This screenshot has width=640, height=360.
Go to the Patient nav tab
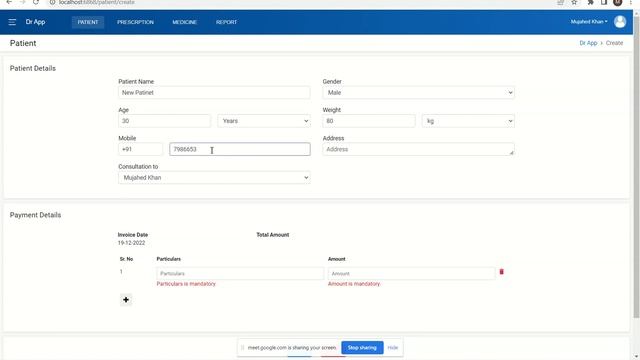[88, 22]
